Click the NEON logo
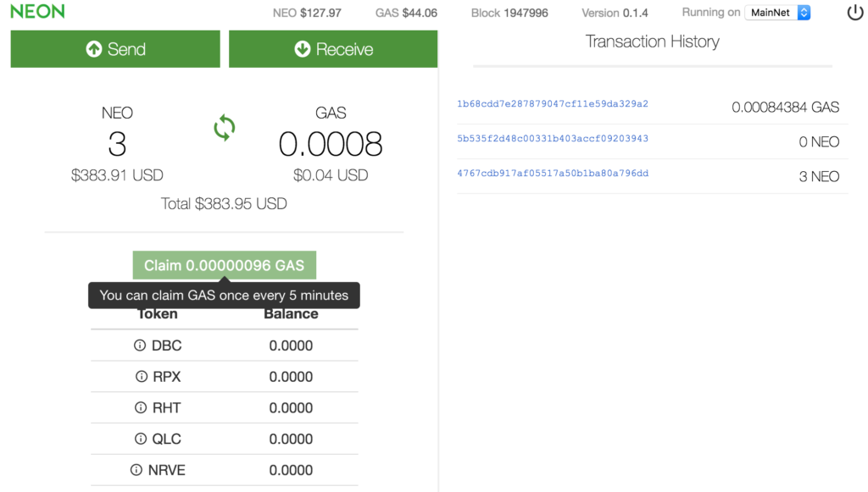 [37, 12]
